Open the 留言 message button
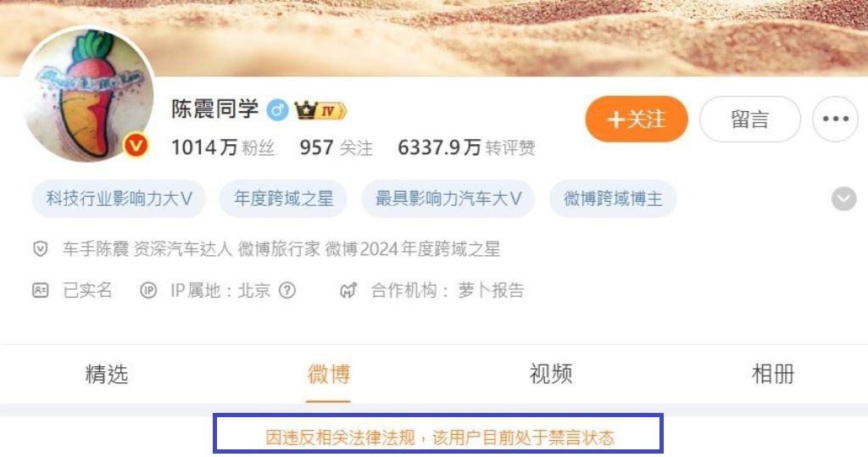This screenshot has width=868, height=457. [x=749, y=119]
